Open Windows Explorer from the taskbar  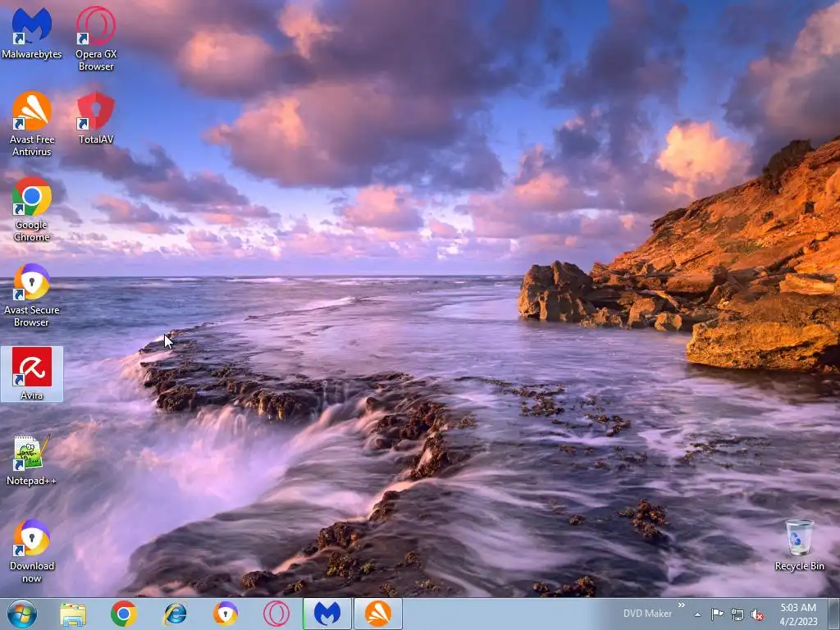click(73, 614)
